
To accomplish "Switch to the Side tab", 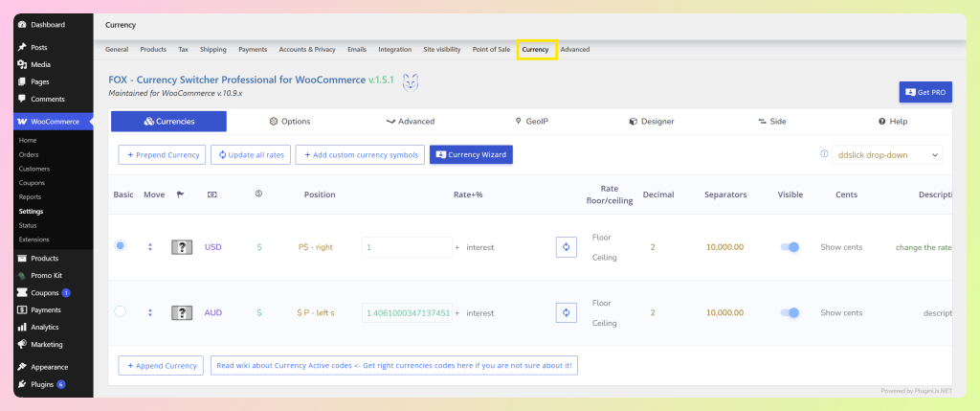I will (772, 122).
